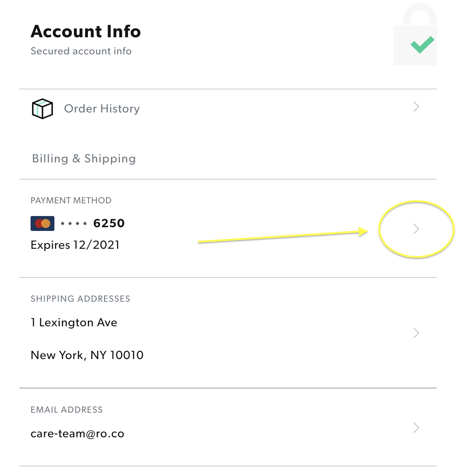Click the PAYMENT METHOD label
Image resolution: width=465 pixels, height=476 pixels.
pyautogui.click(x=71, y=200)
